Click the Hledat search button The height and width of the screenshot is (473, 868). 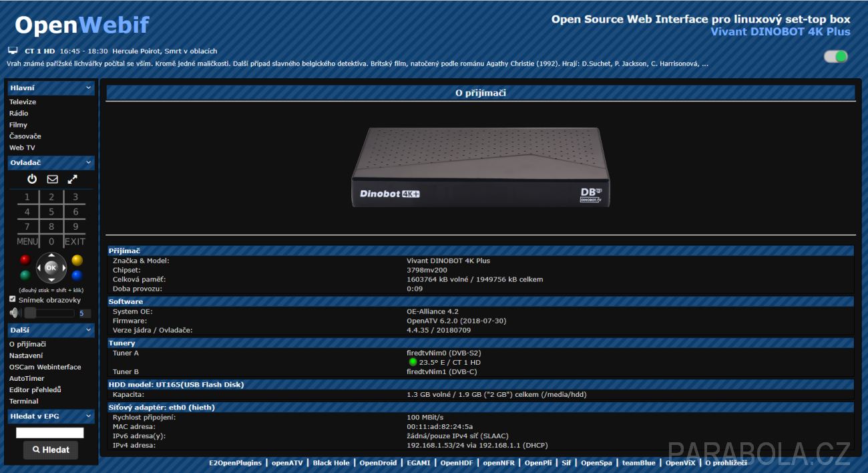[x=51, y=450]
